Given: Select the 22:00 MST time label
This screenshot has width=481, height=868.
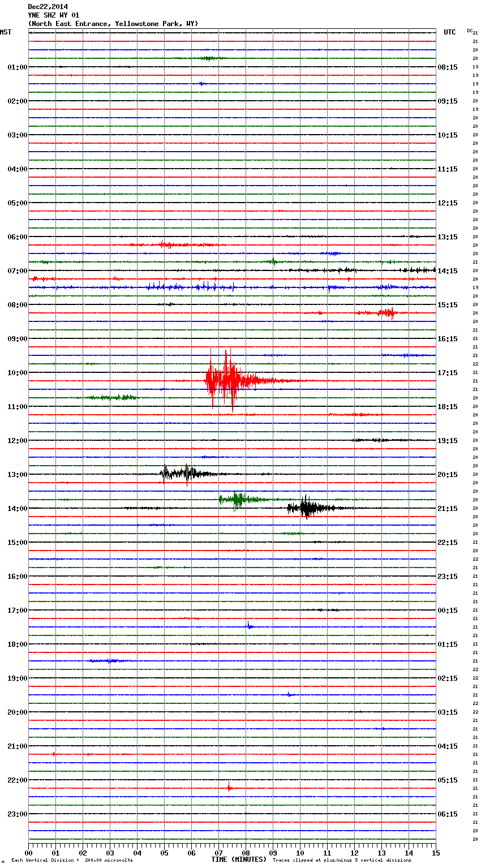Looking at the screenshot, I should tap(18, 780).
